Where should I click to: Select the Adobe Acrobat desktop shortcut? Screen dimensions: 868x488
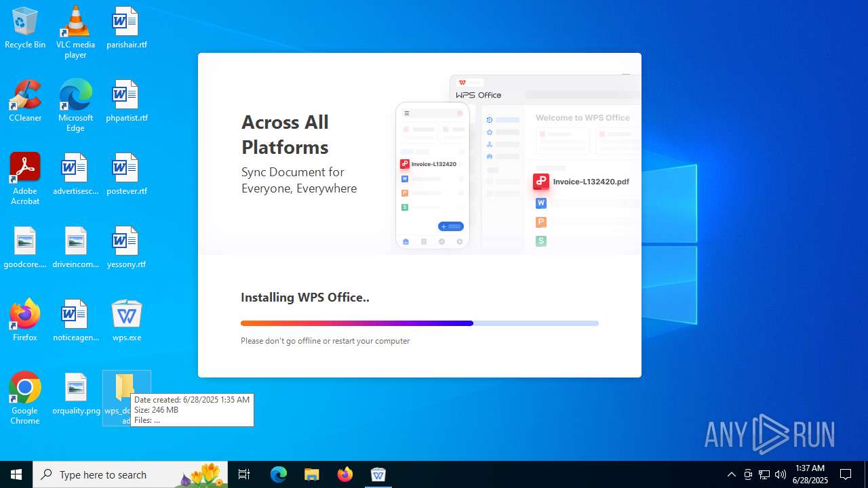coord(25,179)
